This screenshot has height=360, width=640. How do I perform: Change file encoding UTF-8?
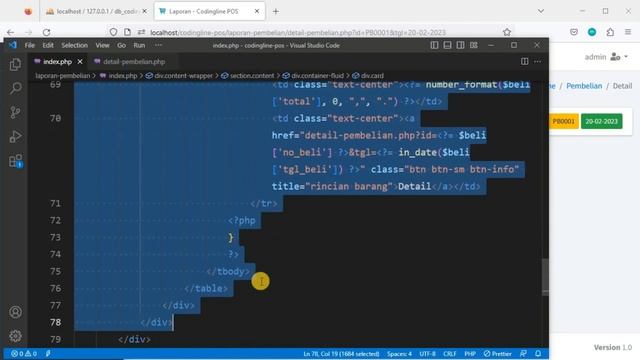[427, 354]
